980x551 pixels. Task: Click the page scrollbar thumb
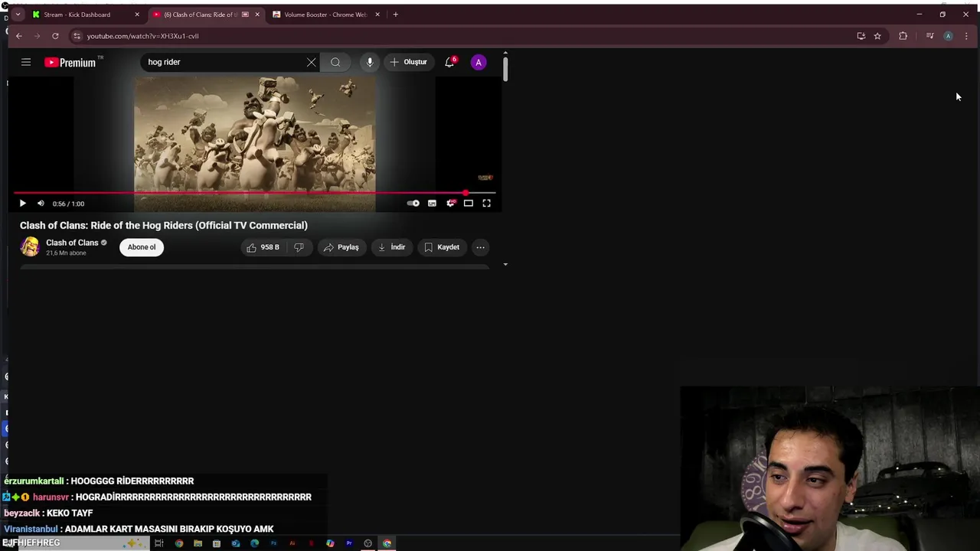click(505, 68)
